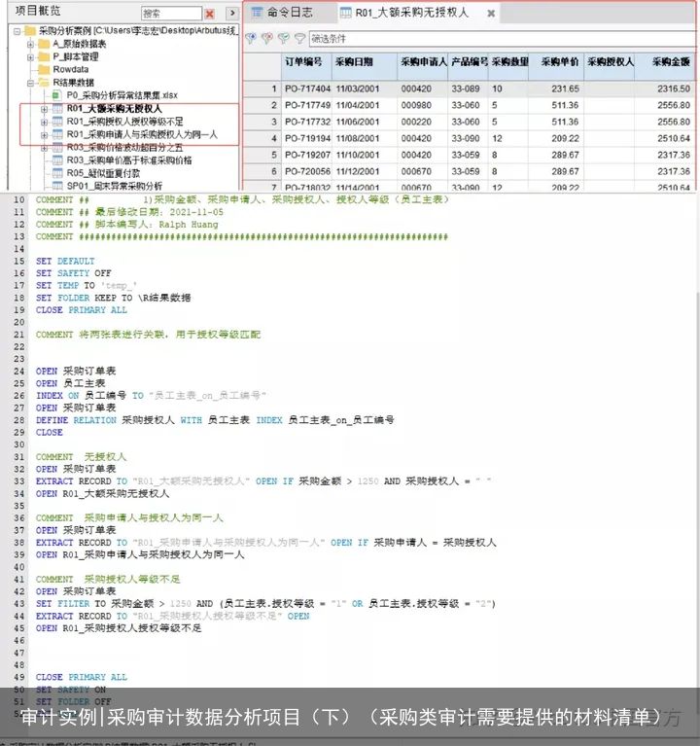Viewport: 700px width, 746px height.
Task: Click the table icon of SP01_周末异常采购分析
Action: click(57, 186)
